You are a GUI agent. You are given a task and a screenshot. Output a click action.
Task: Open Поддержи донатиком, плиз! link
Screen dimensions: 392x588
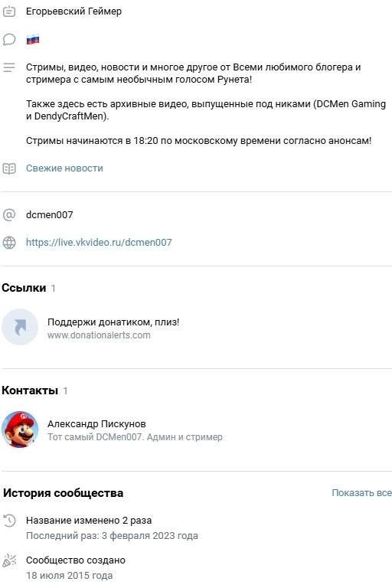click(113, 322)
